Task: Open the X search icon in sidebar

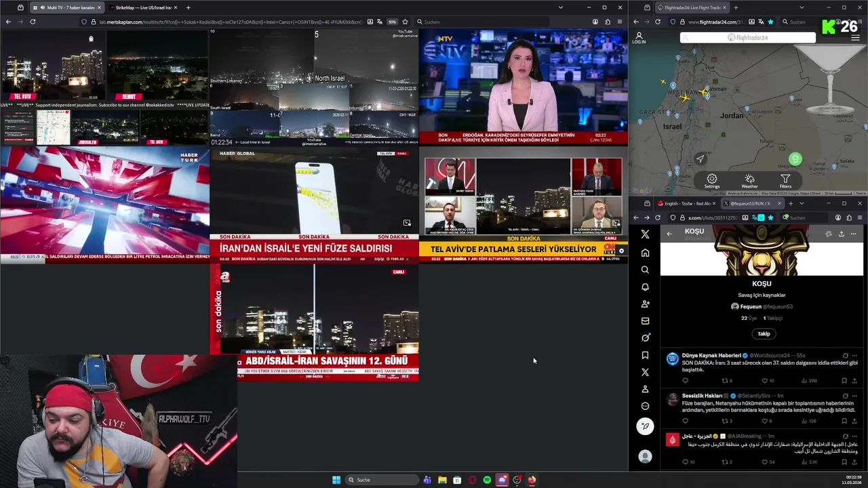Action: pyautogui.click(x=645, y=270)
